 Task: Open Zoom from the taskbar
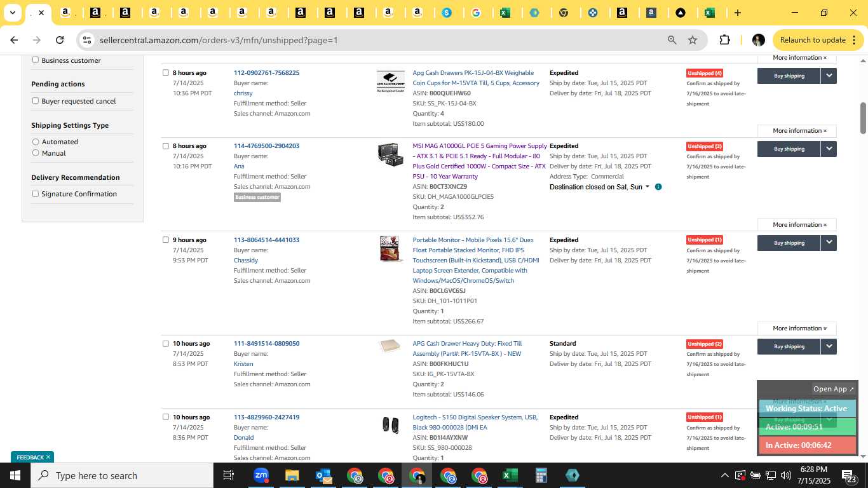(261, 475)
